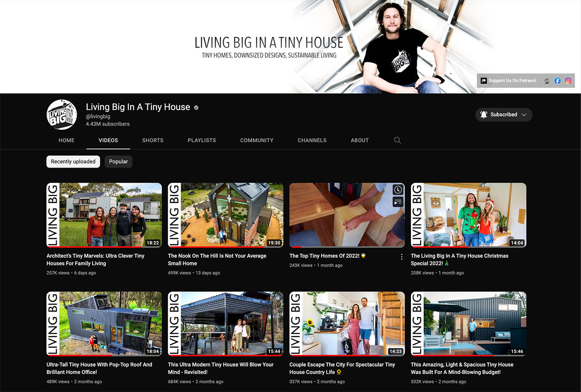
Task: Click title The Nook On The Hill Is Not Your Average
Action: [x=217, y=260]
